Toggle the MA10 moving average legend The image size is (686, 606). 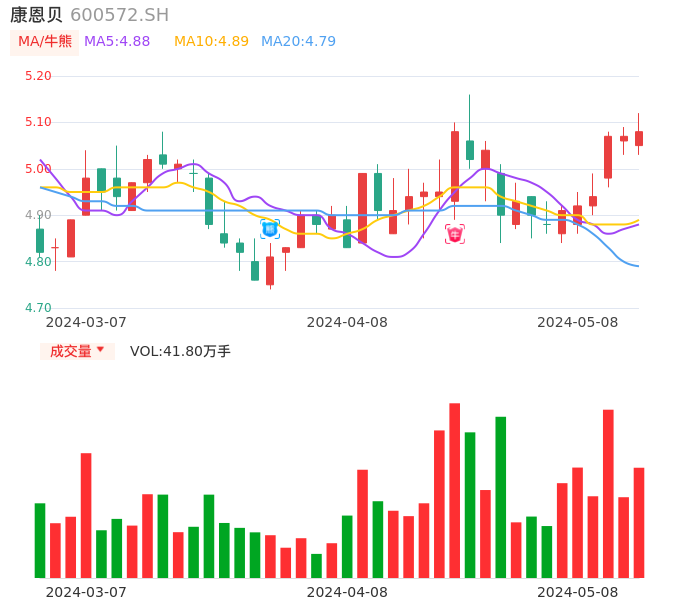click(211, 42)
